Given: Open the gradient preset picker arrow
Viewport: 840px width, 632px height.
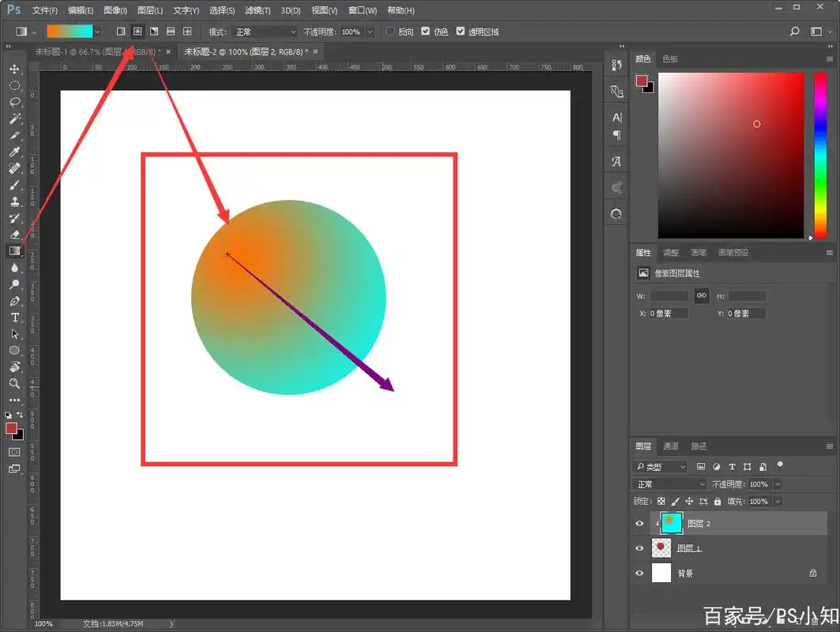Looking at the screenshot, I should click(97, 32).
